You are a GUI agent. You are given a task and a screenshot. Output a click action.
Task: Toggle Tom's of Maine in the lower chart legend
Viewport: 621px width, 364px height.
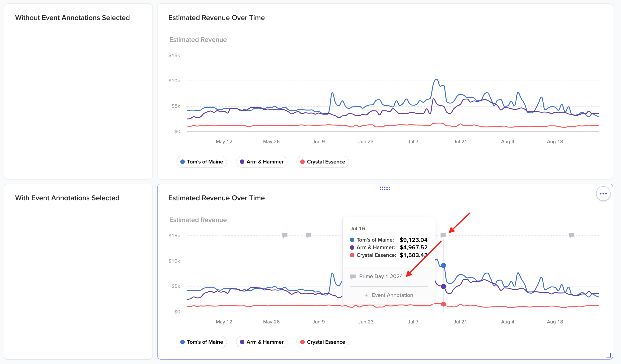point(202,342)
